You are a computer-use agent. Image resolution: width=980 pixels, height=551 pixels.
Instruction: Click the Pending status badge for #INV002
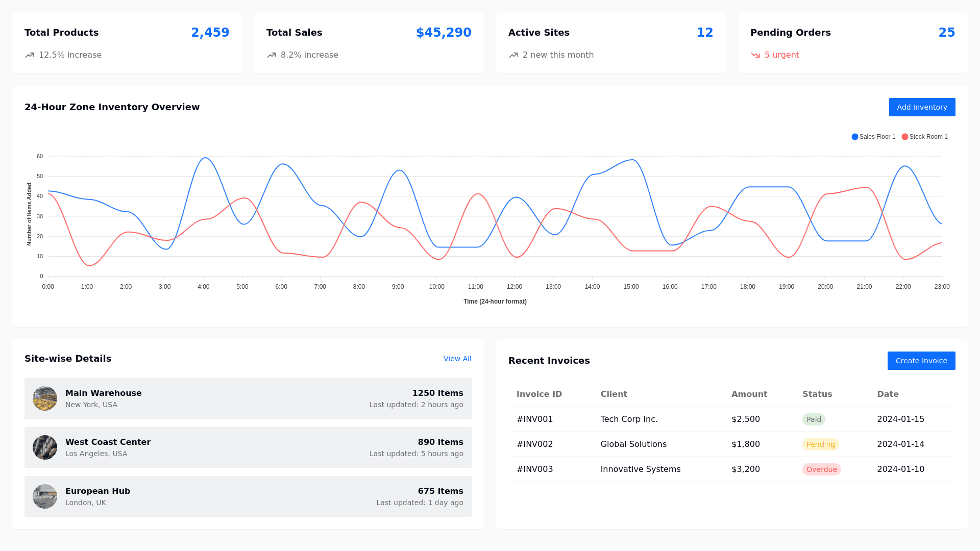click(x=820, y=444)
